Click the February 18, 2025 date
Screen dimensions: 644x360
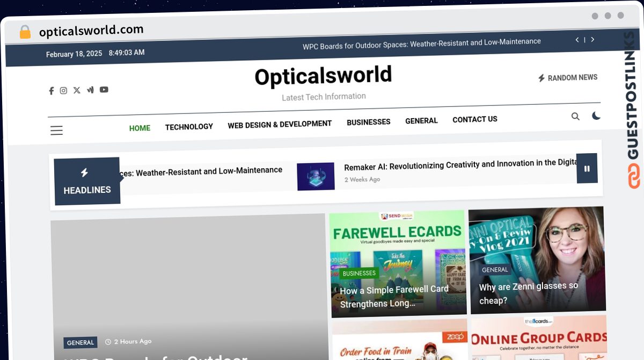(x=74, y=54)
